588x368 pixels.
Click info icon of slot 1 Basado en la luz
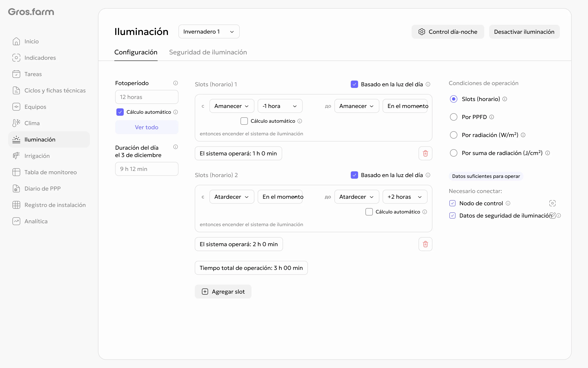point(428,84)
